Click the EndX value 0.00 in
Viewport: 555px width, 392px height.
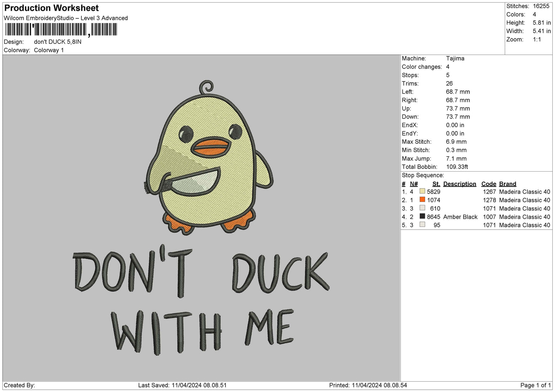(455, 125)
